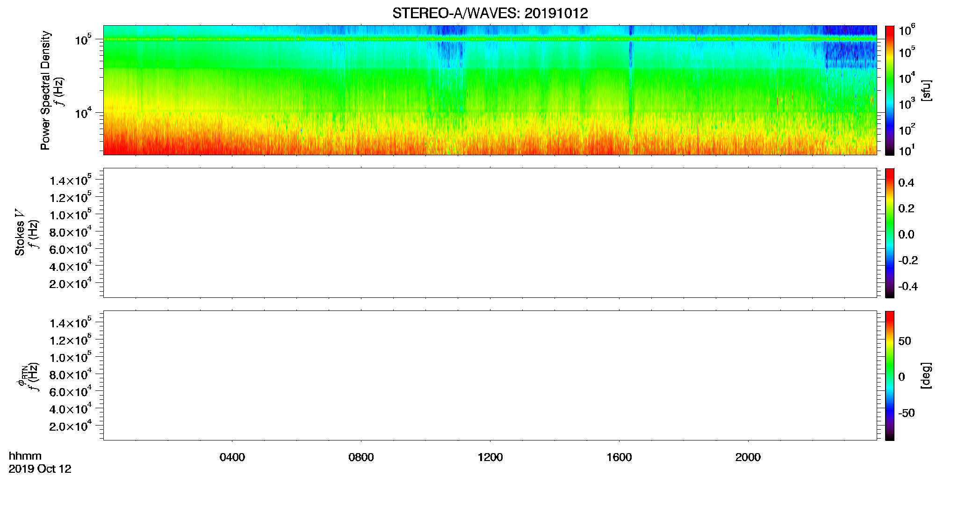
Task: Click the empty Stokes V plot panel
Action: (x=490, y=233)
